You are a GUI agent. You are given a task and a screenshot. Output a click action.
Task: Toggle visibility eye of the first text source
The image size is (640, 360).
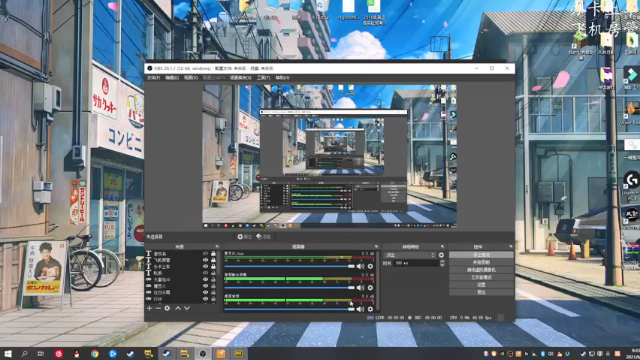(x=205, y=253)
